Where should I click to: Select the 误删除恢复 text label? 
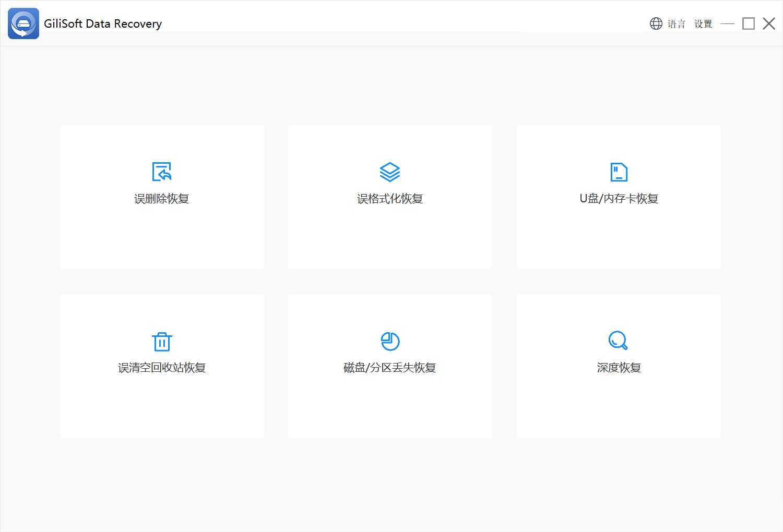pos(162,199)
